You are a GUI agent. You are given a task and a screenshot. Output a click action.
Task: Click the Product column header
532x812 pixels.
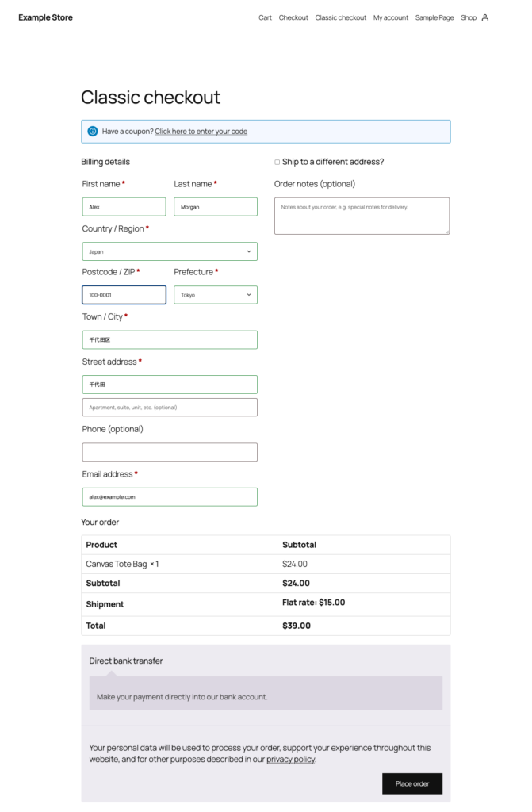coord(101,545)
